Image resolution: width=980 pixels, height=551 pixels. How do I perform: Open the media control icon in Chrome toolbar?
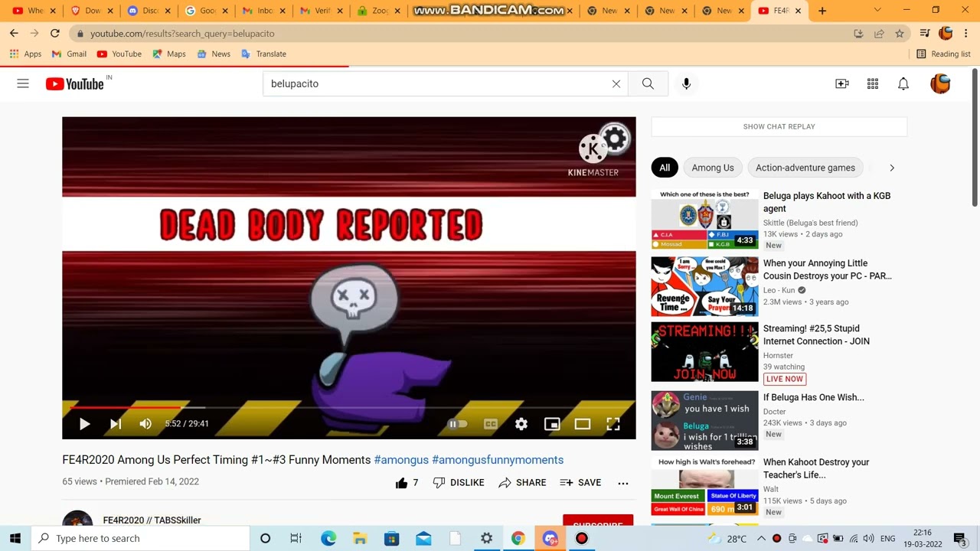pos(924,34)
